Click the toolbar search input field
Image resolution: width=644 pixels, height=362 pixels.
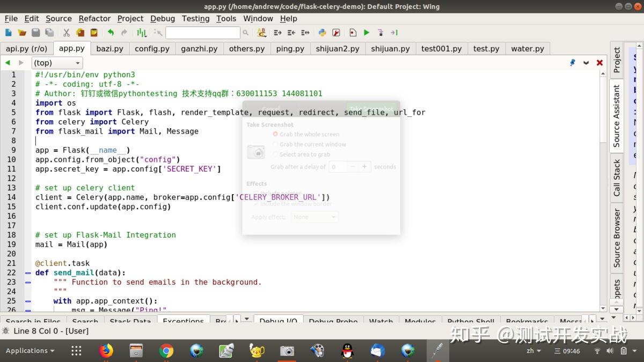(203, 32)
